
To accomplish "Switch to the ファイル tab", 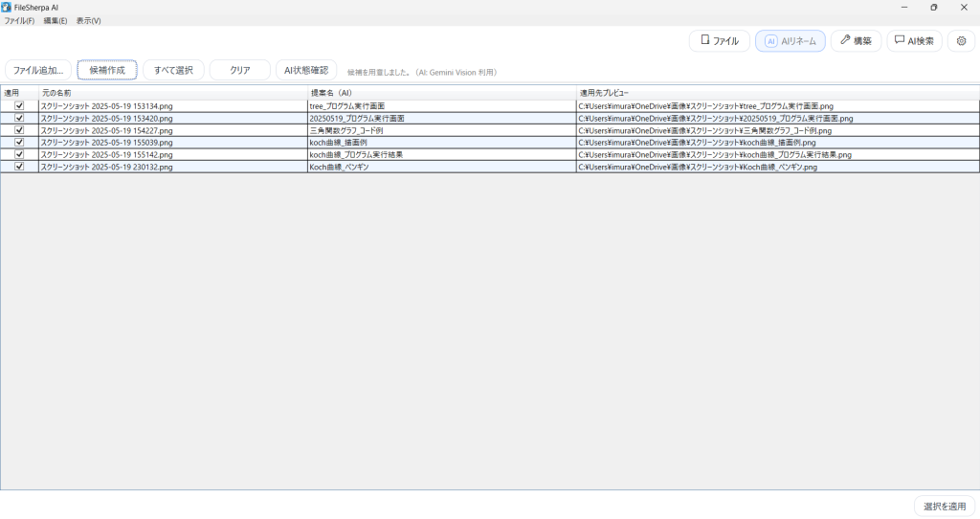I will click(x=719, y=41).
